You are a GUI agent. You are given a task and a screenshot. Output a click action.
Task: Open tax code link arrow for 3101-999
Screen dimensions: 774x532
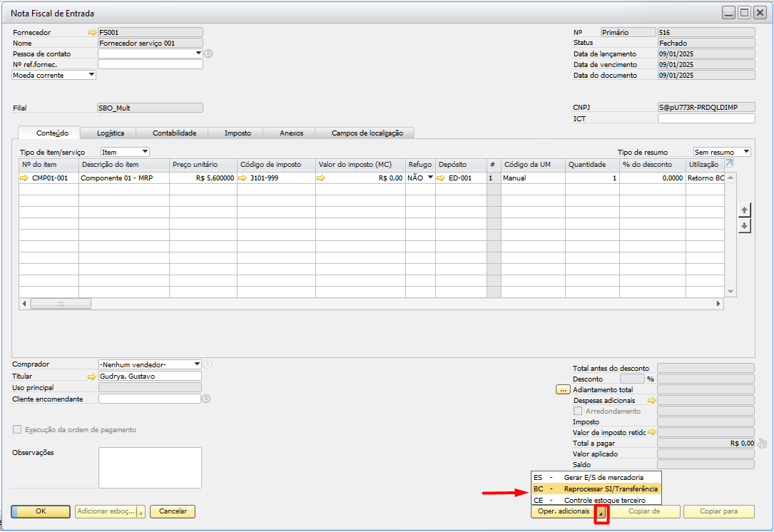pyautogui.click(x=243, y=178)
